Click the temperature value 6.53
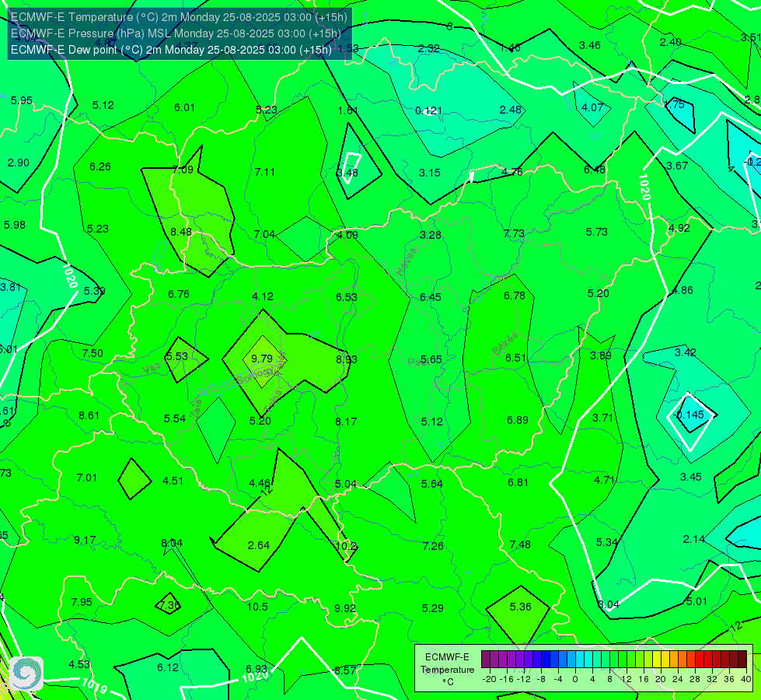 coord(347,297)
